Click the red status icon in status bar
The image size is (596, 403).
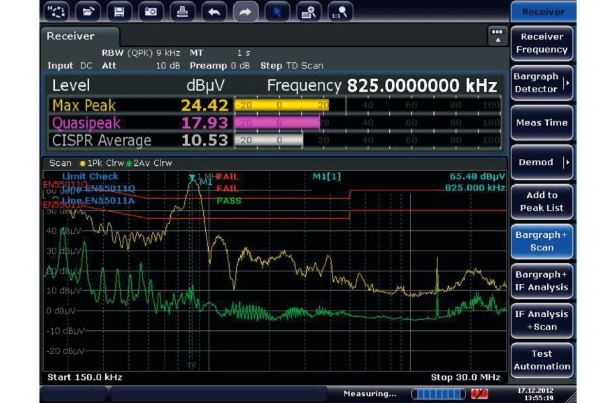tap(479, 394)
